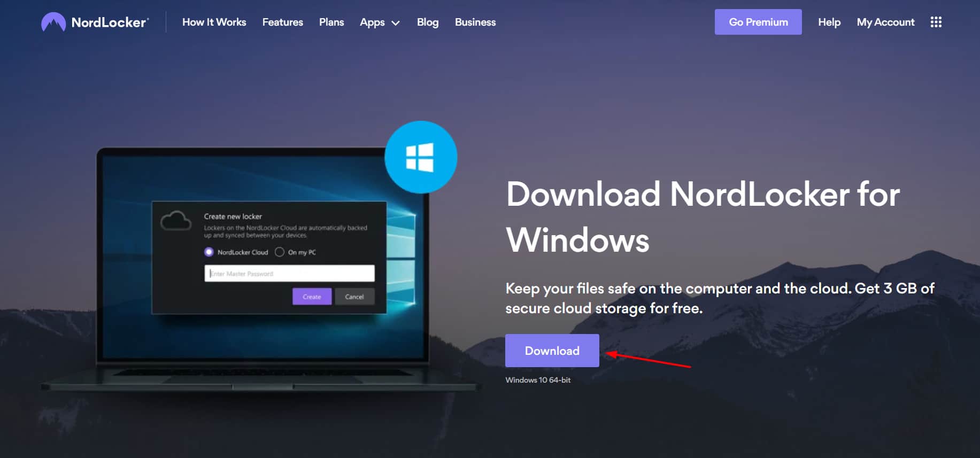Click the Enter Master Password field

tap(289, 273)
